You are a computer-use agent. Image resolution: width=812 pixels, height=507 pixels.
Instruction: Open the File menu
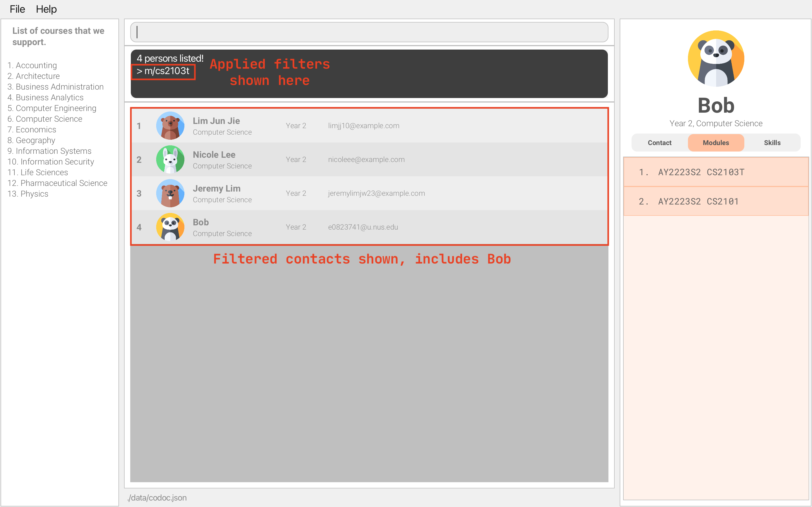(17, 9)
